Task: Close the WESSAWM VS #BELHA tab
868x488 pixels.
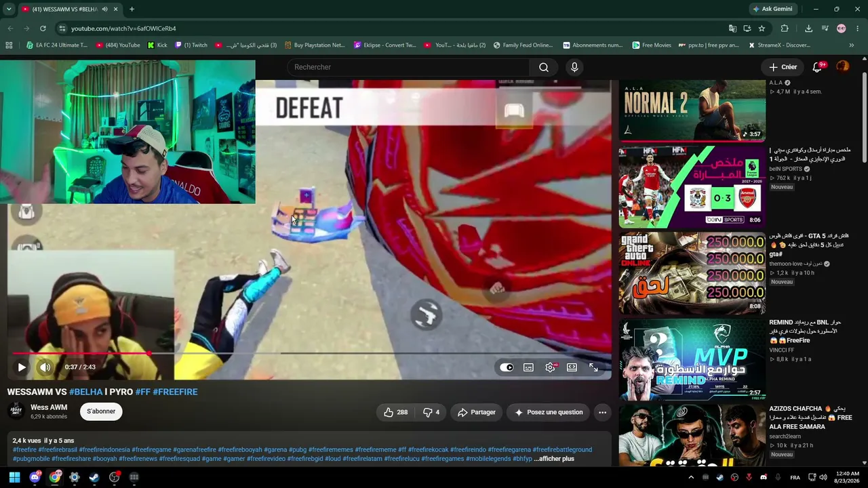Action: 115,9
